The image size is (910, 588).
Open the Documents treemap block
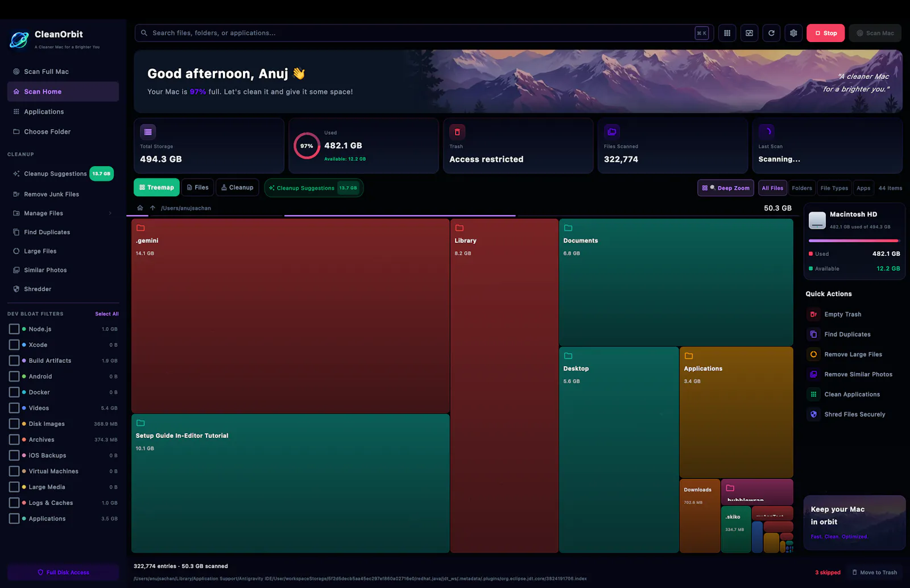(x=676, y=283)
